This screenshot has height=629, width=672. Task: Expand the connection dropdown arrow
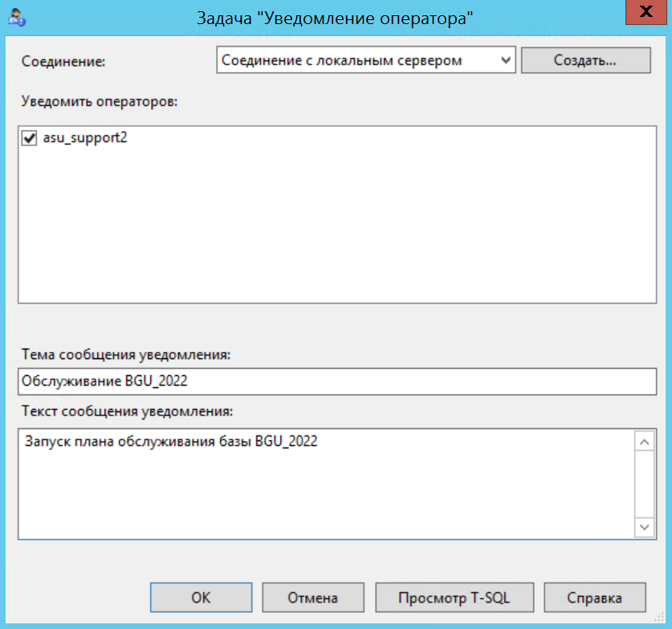(x=505, y=60)
